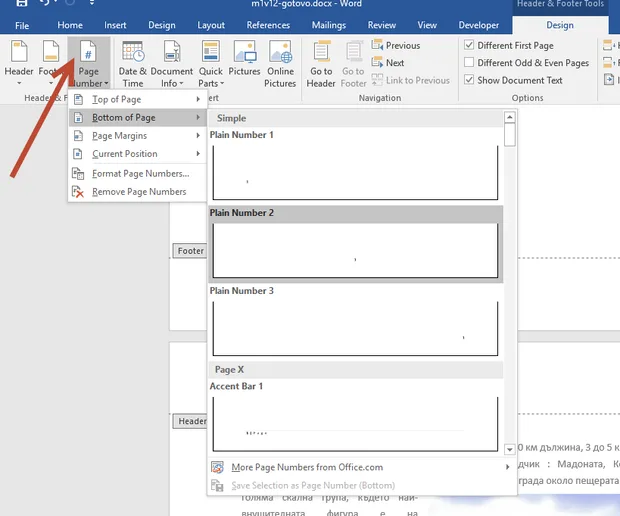Click the Current Position icon
Screen dimensions: 620x516
(78, 154)
